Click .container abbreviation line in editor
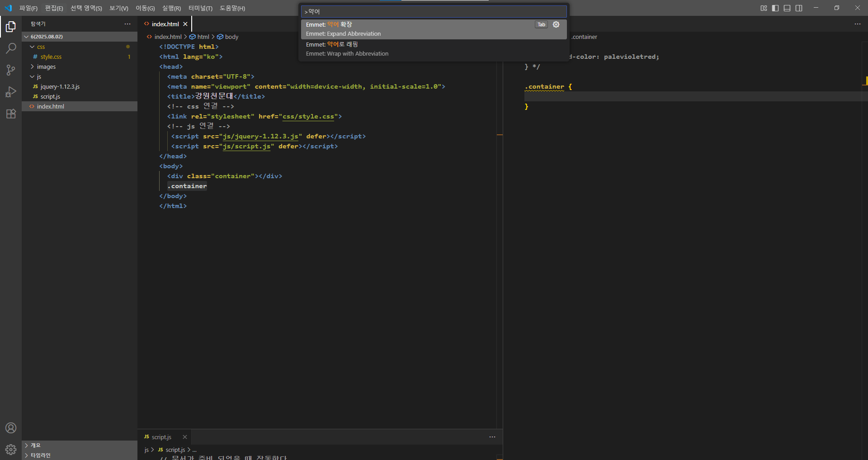Screen dimensions: 868x460 (187, 186)
